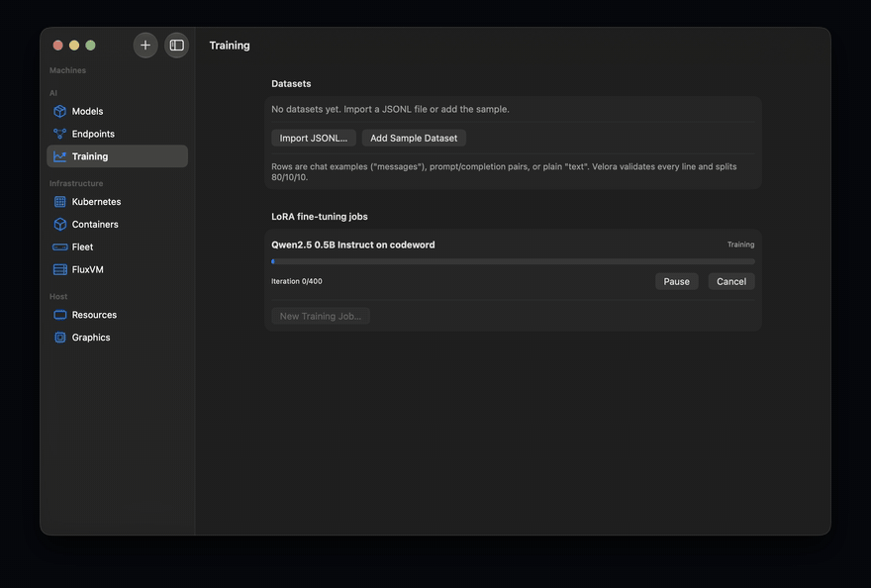Click the Infrastructure section label
This screenshot has height=588, width=871.
(76, 183)
